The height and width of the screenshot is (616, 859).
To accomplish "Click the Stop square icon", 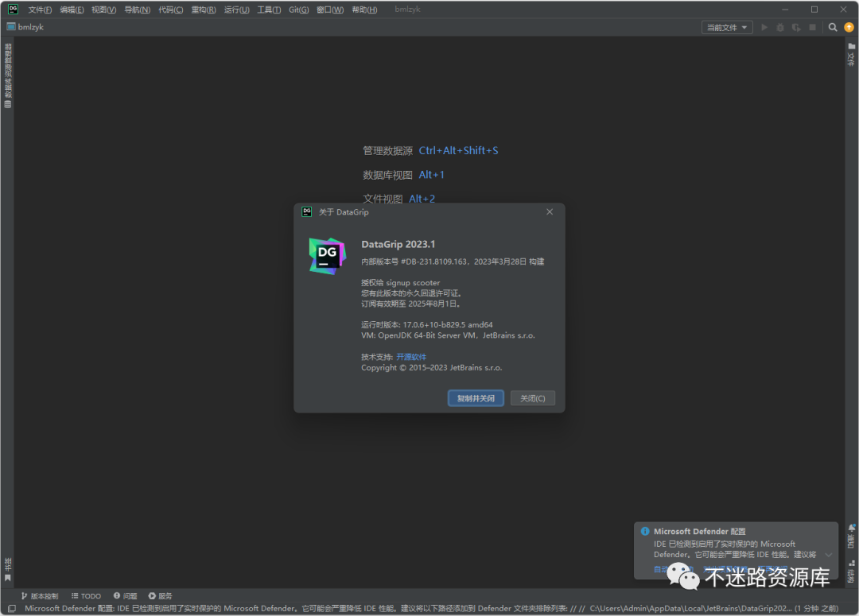I will (x=812, y=27).
